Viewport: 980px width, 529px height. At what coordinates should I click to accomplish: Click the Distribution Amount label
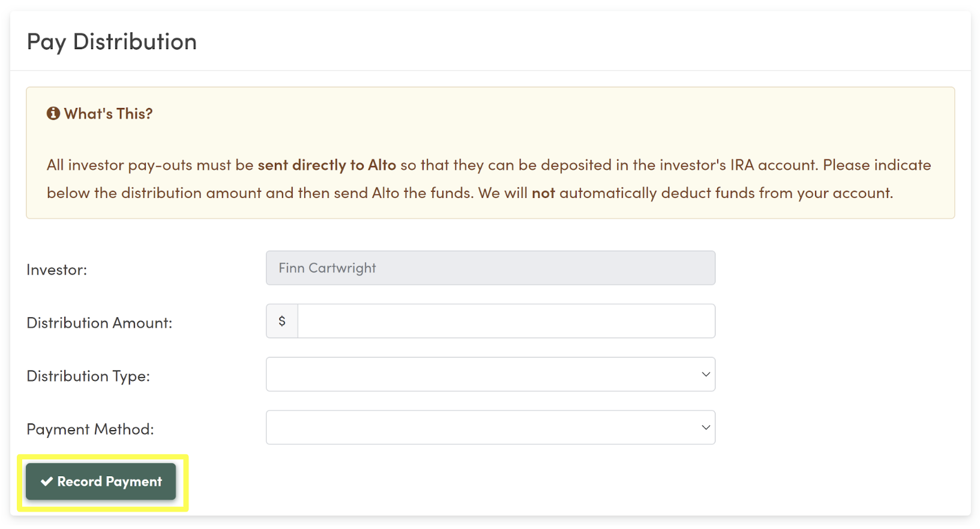click(x=100, y=323)
